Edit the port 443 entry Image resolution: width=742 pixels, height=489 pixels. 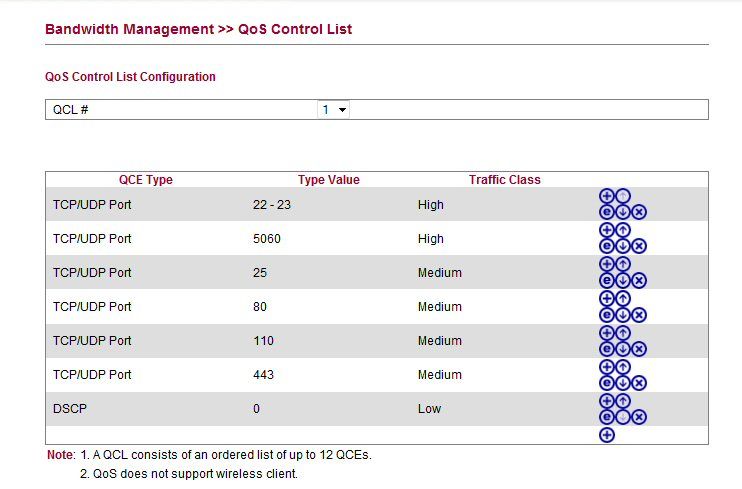607,382
